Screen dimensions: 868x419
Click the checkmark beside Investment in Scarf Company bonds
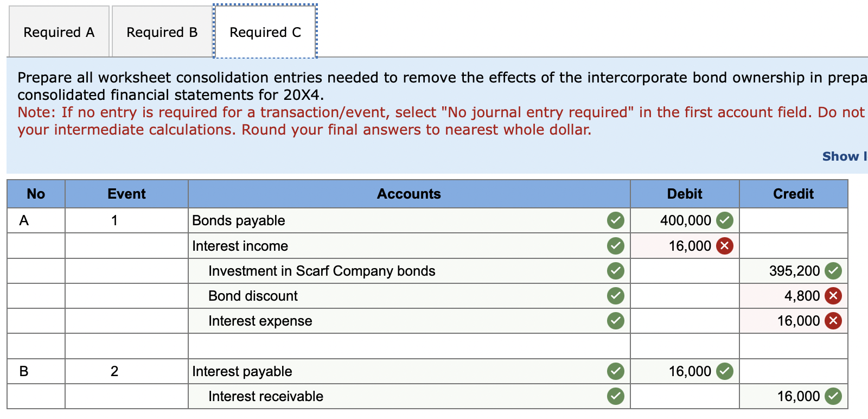click(x=615, y=271)
